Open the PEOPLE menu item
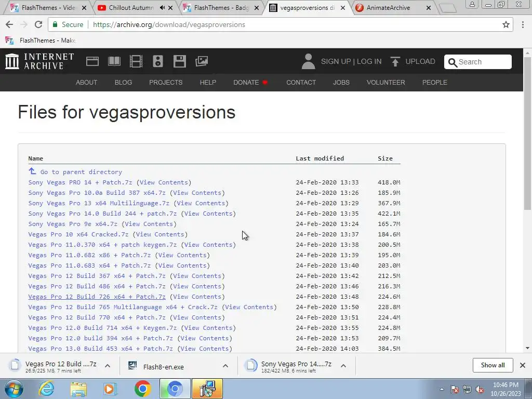The width and height of the screenshot is (532, 399). pos(435,83)
